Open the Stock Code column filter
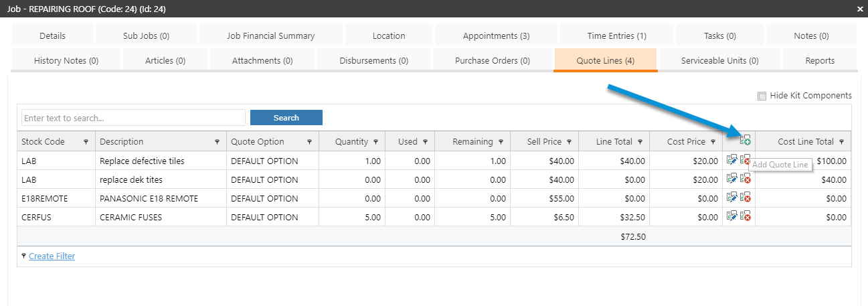The image size is (868, 306). (x=86, y=142)
